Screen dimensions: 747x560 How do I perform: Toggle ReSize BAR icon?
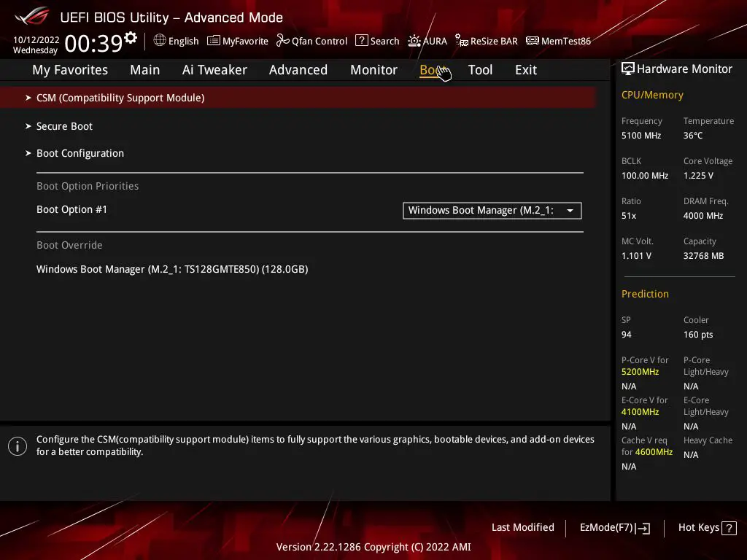[x=462, y=41]
